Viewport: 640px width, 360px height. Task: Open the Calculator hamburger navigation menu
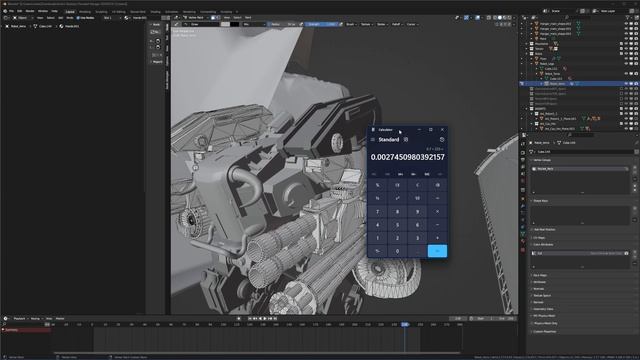[x=373, y=140]
